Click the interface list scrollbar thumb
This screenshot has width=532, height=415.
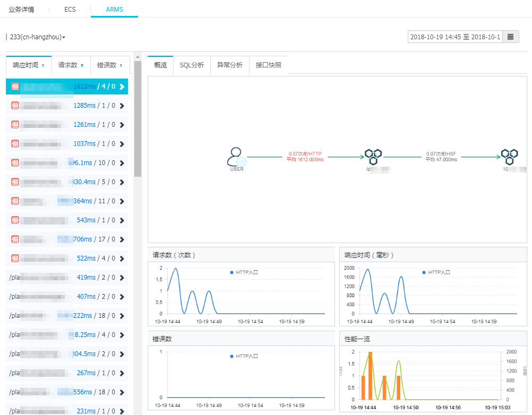pyautogui.click(x=138, y=119)
